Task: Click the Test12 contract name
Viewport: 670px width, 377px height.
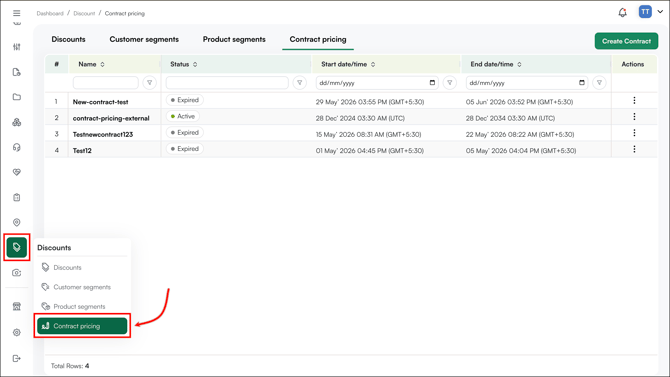Action: [82, 150]
